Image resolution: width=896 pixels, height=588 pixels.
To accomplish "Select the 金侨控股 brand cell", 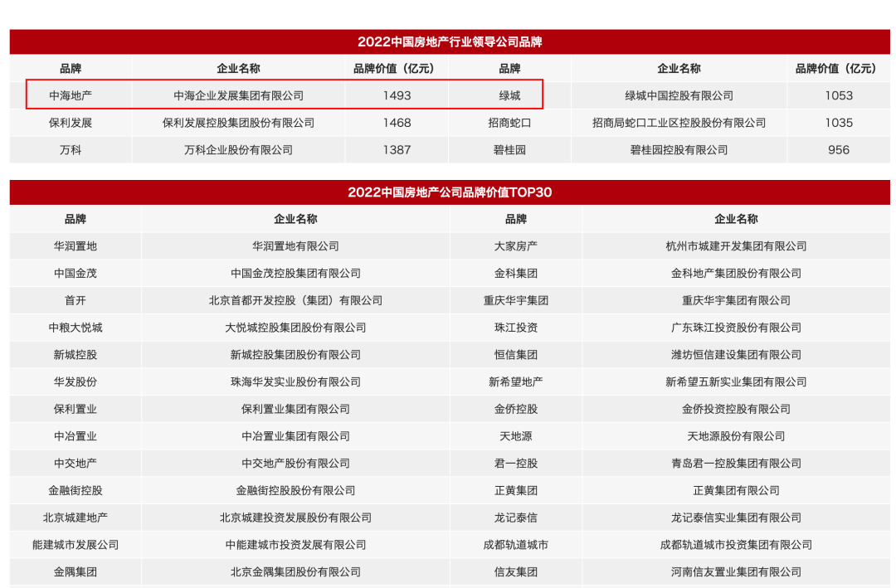I will (515, 409).
